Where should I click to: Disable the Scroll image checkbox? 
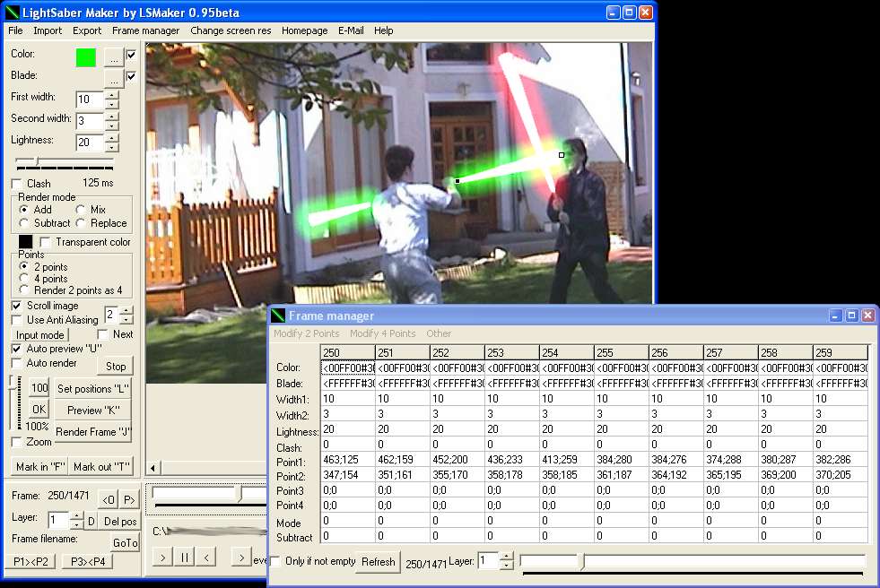point(17,306)
